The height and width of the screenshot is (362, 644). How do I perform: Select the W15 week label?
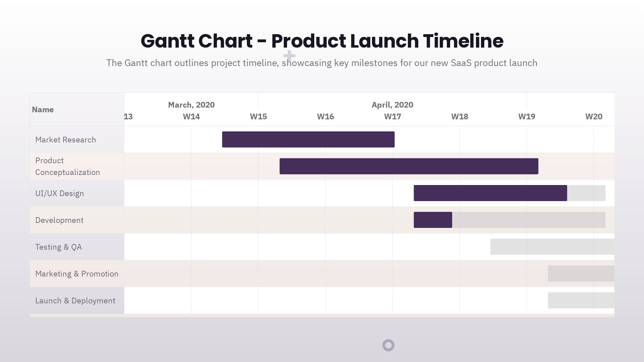tap(258, 117)
